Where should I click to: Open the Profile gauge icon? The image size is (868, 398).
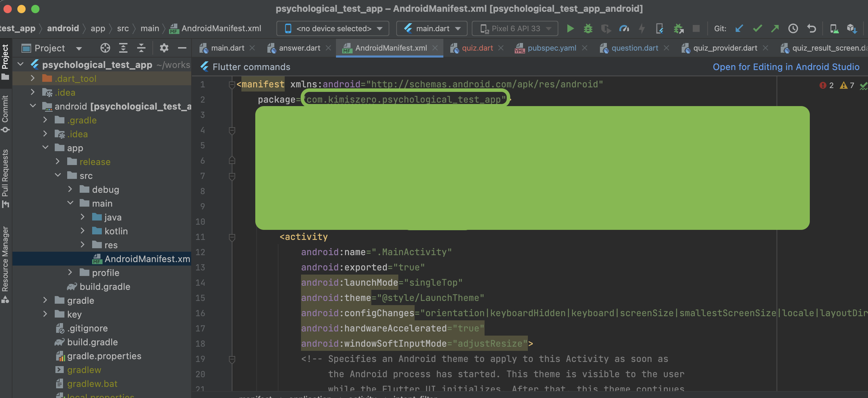click(624, 28)
